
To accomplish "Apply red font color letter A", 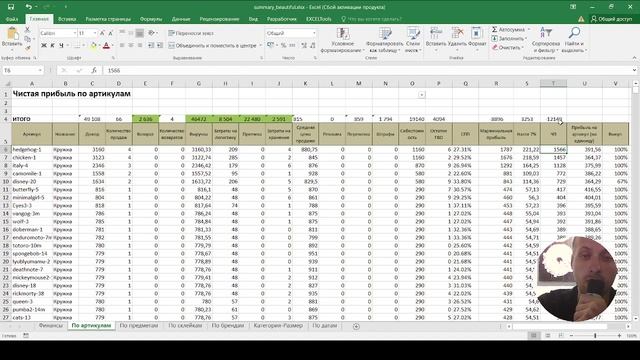I will point(107,45).
